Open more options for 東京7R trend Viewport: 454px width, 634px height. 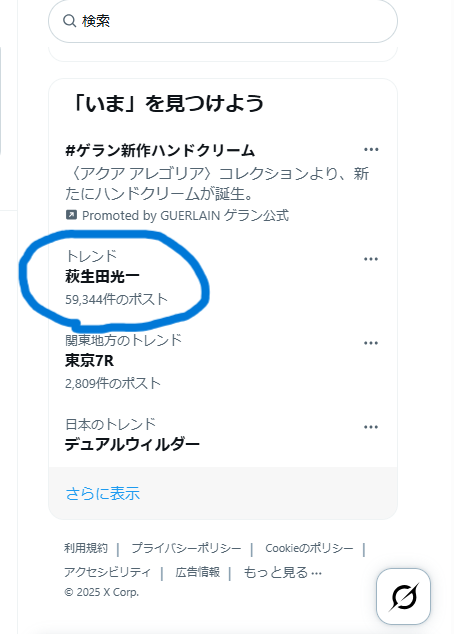click(371, 343)
